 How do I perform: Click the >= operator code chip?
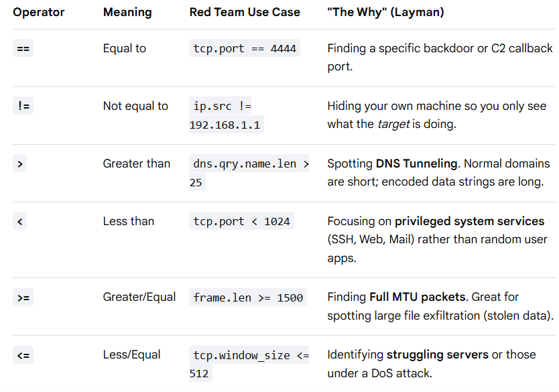click(23, 298)
